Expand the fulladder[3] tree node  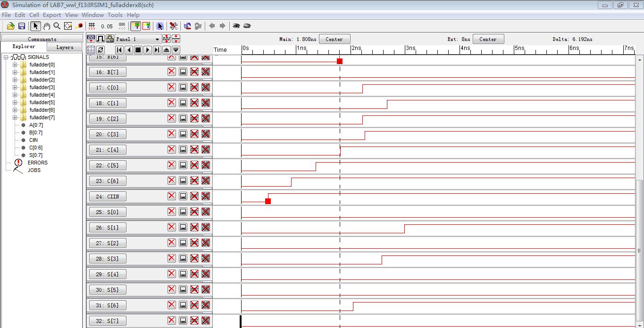coord(15,87)
